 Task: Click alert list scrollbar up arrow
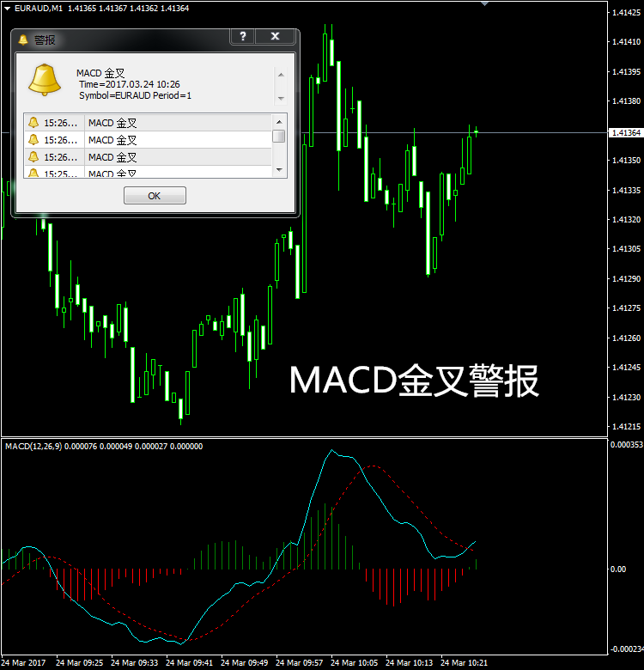[x=279, y=122]
